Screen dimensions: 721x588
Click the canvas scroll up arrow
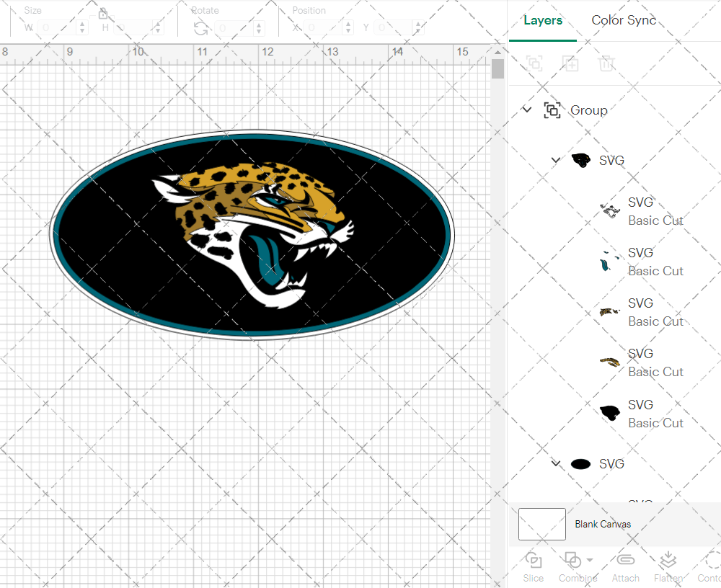(497, 52)
